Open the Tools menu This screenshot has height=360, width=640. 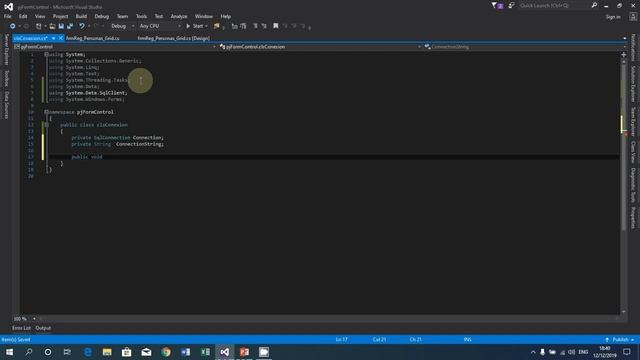point(141,16)
